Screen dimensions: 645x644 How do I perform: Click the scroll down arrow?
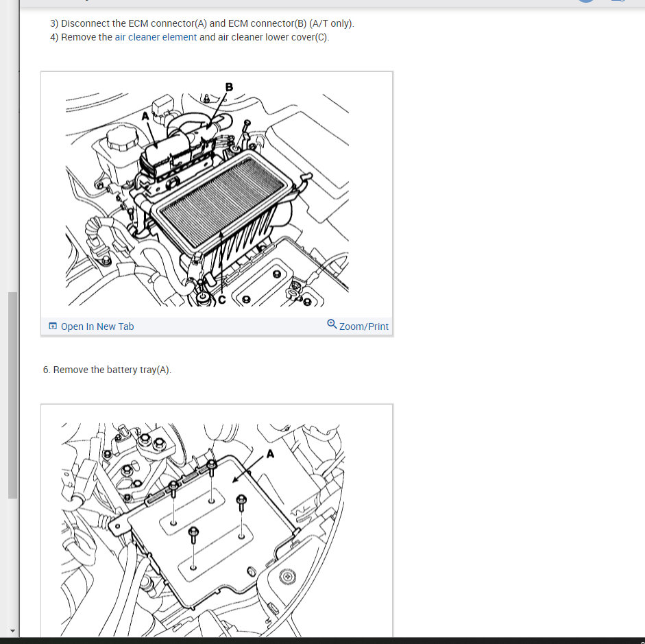tap(13, 630)
